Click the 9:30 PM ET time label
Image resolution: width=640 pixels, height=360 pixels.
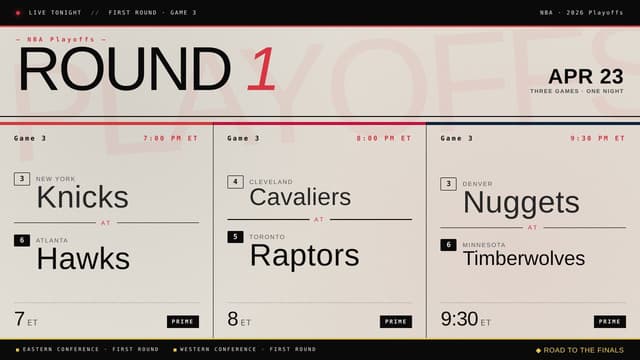pyautogui.click(x=598, y=138)
